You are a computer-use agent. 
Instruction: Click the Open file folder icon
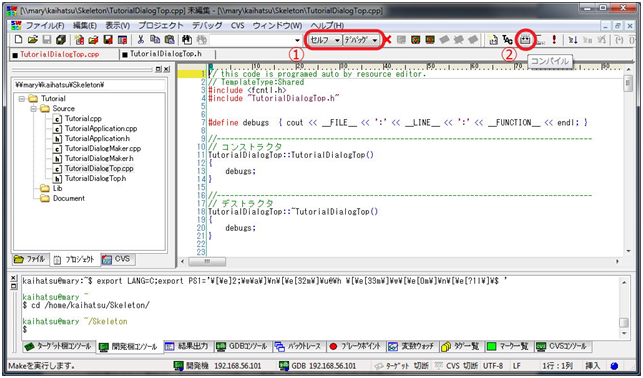coord(32,40)
